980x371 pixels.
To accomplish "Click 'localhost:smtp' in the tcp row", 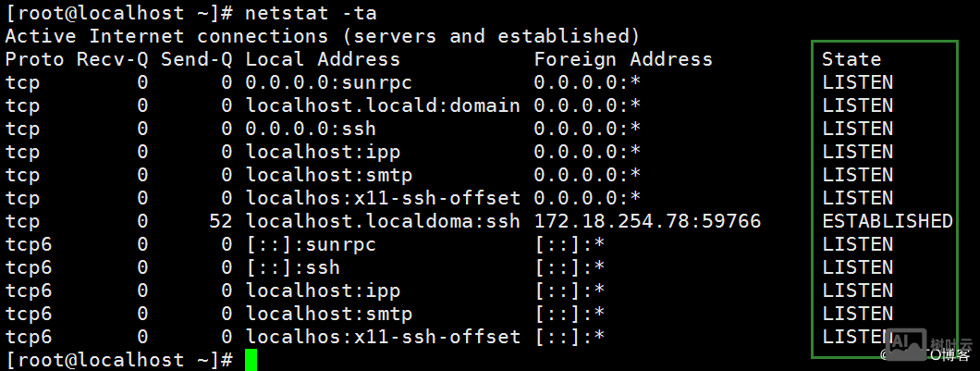I will click(x=329, y=175).
